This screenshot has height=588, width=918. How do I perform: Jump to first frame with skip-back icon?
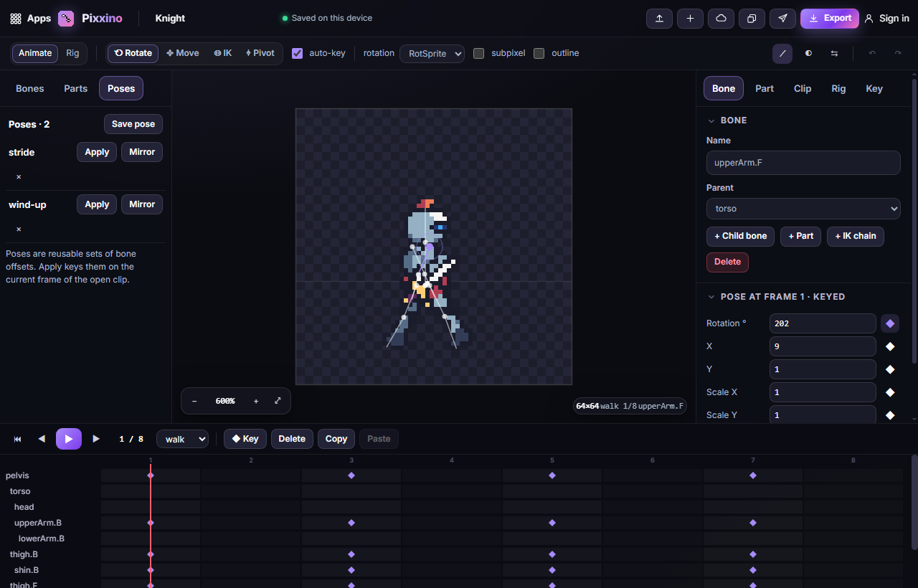[18, 439]
